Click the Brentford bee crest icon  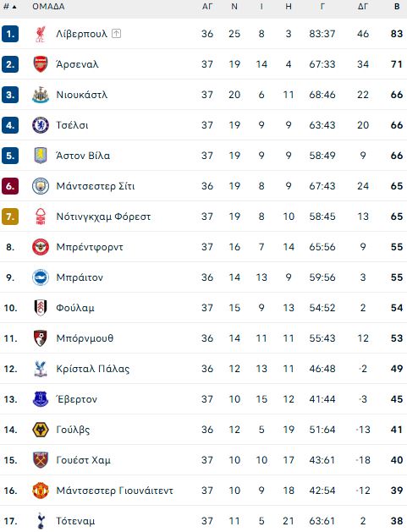pos(41,247)
